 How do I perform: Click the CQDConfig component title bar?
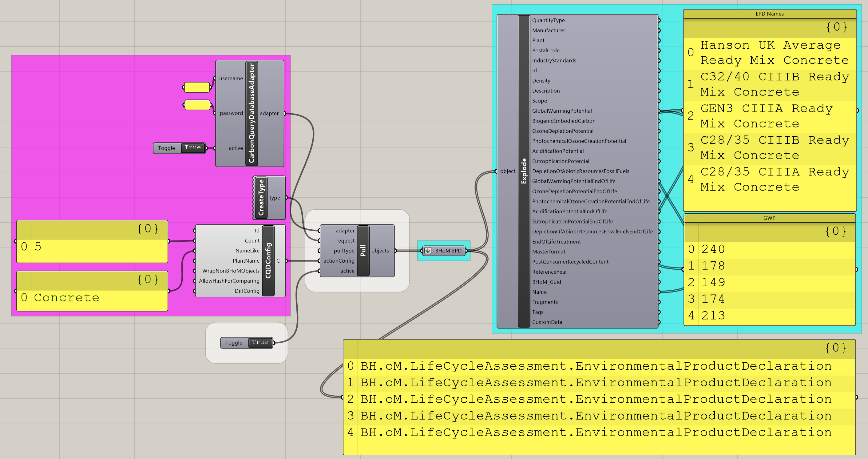pos(268,261)
